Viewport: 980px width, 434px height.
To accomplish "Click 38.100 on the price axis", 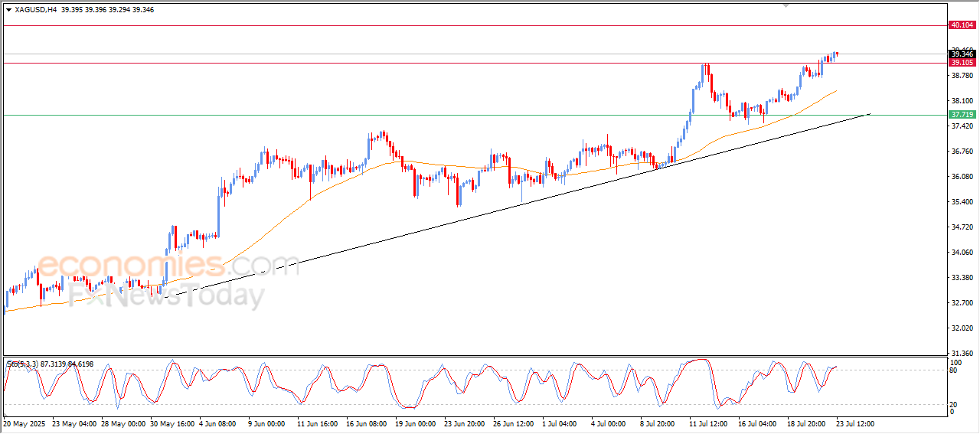I will [x=962, y=101].
